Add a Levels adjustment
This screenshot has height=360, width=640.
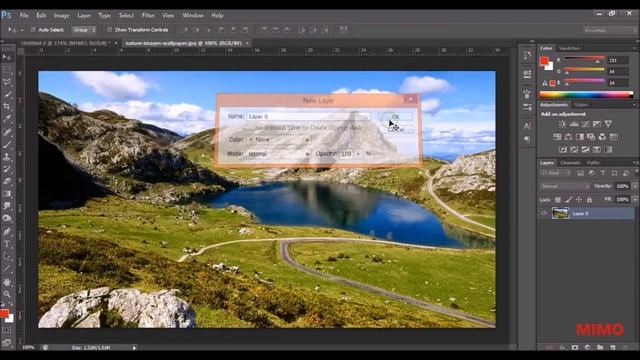(574, 124)
